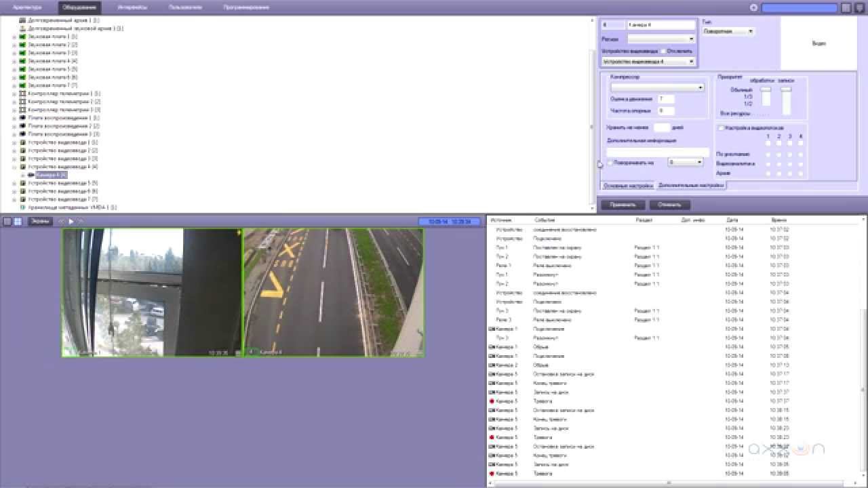Click the Контроллер телеметрии 3 icon
868x488 pixels.
click(22, 110)
